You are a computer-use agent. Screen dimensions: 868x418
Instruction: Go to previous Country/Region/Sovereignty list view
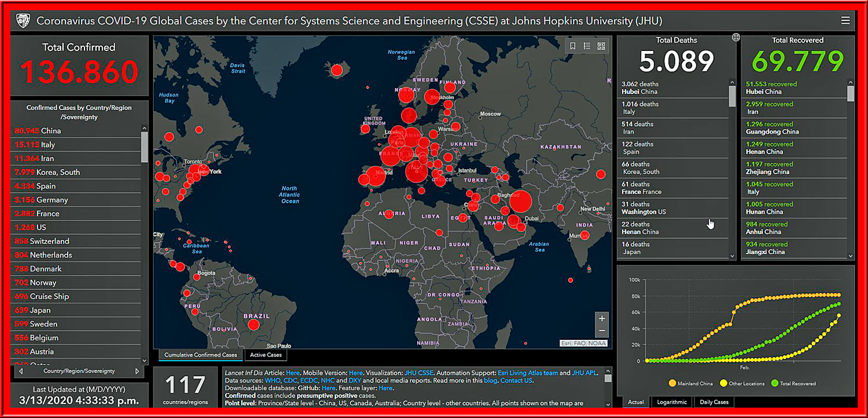(22, 371)
